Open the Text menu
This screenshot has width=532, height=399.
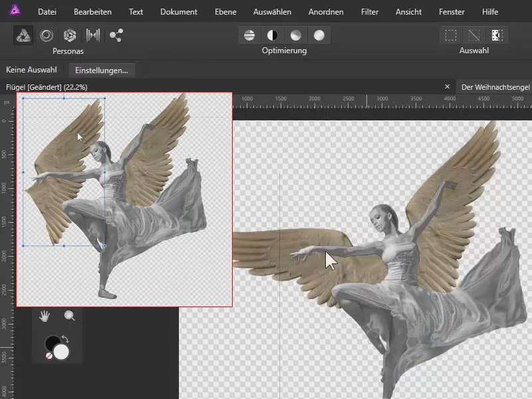click(x=136, y=12)
